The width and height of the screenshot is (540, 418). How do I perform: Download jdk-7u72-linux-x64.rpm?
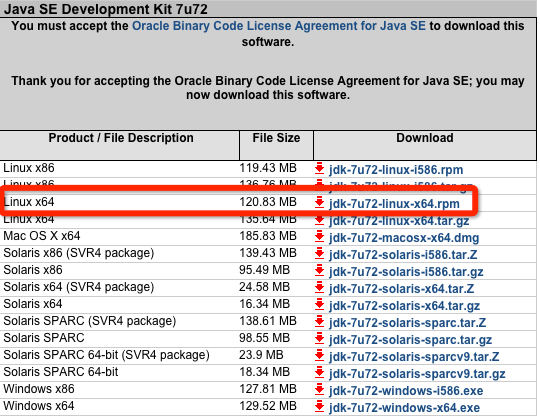click(394, 204)
